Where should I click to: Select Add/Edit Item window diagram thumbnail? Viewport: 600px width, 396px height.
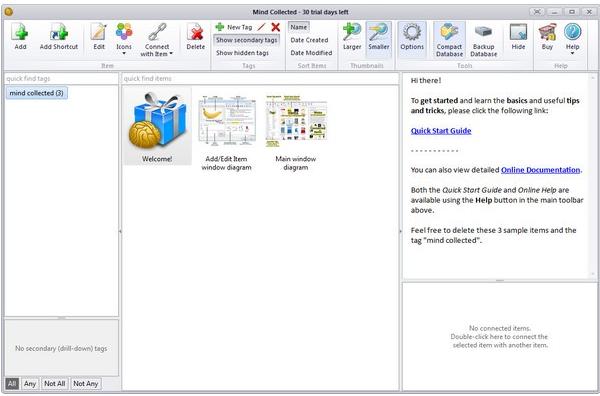[x=227, y=133]
